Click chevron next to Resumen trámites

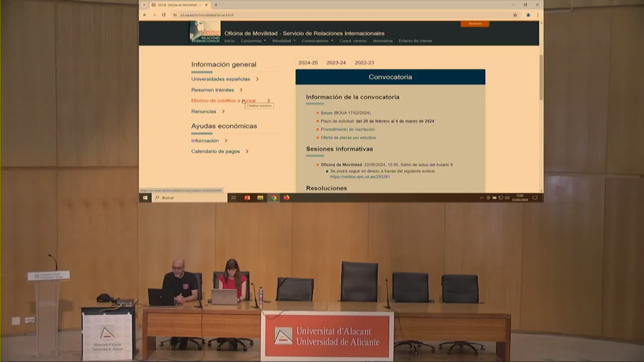(241, 90)
